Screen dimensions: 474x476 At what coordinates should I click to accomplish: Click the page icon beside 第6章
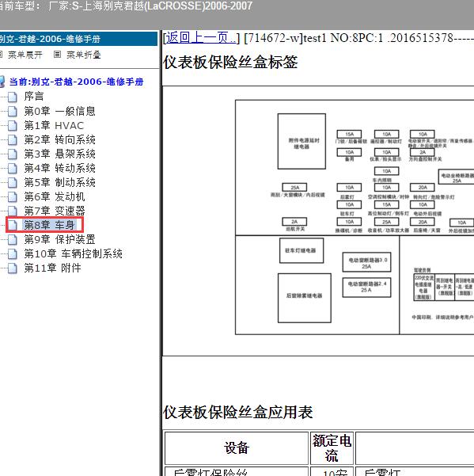13,196
